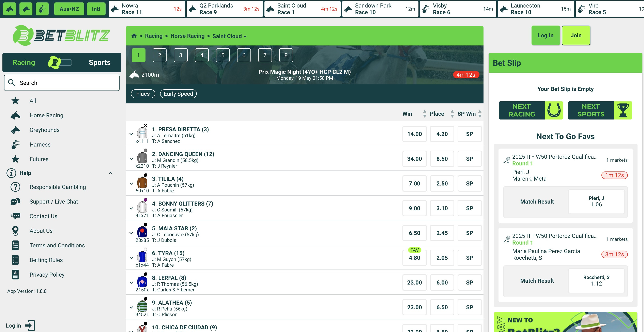Select race 8 tab

pyautogui.click(x=286, y=55)
